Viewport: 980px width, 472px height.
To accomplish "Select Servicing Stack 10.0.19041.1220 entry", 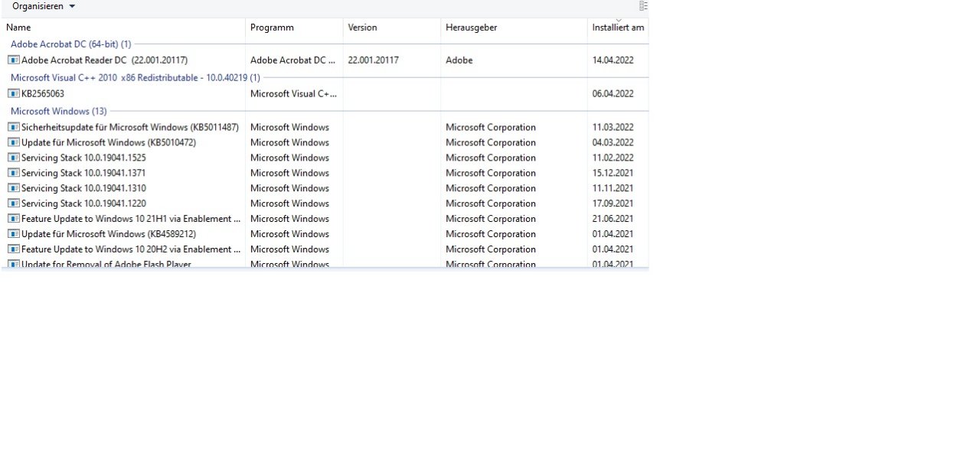I will [83, 203].
